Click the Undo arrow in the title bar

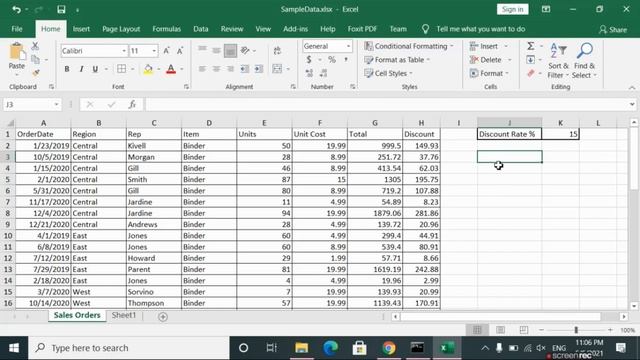[16, 9]
